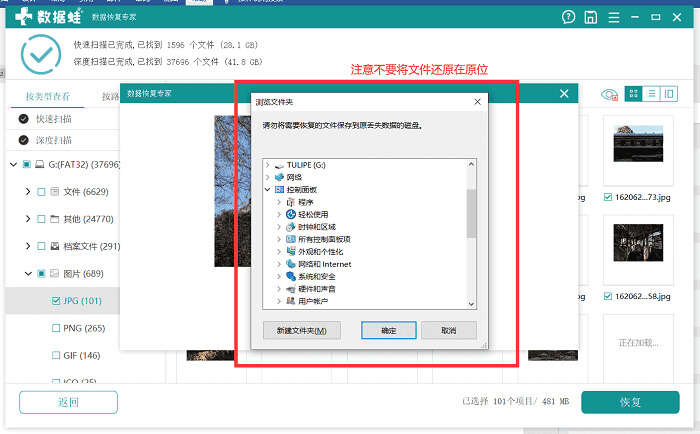Close the 数据恢复专家 preview dialog

point(564,93)
